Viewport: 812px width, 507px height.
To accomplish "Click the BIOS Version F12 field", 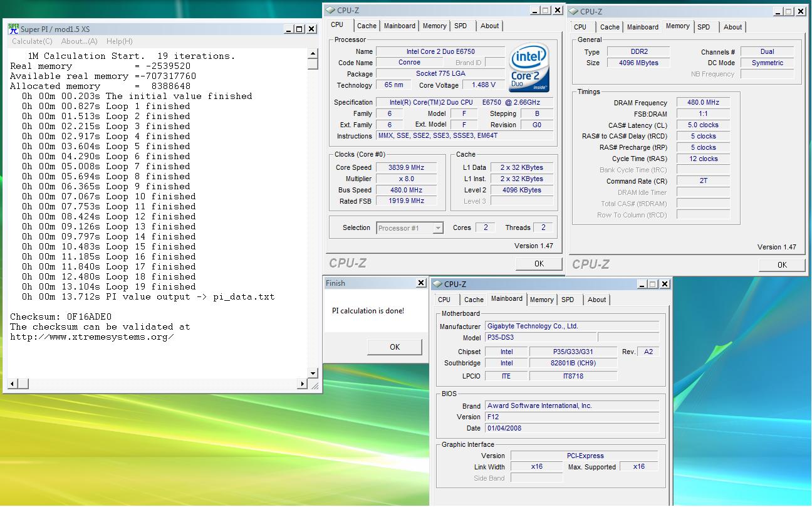I will coord(572,417).
